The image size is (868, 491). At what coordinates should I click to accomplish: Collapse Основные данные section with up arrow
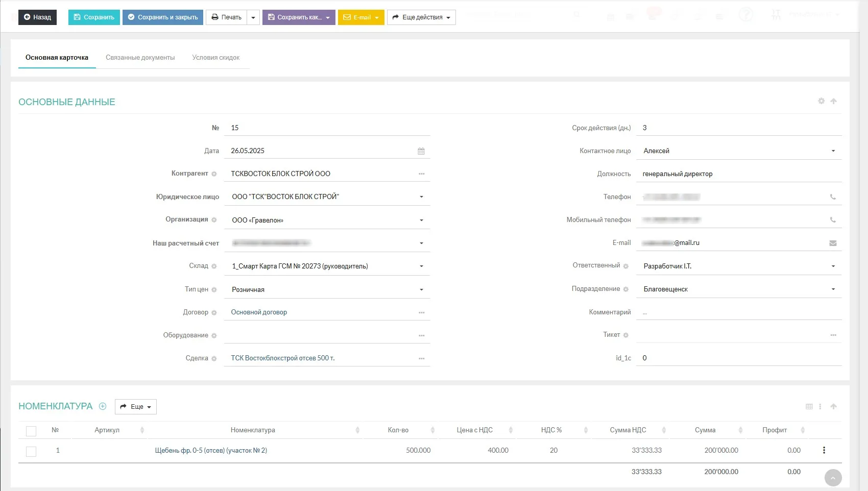[x=833, y=101]
